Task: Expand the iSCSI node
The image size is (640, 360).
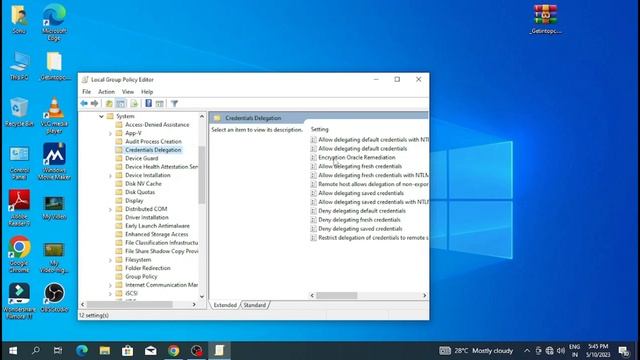Action: tap(110, 294)
